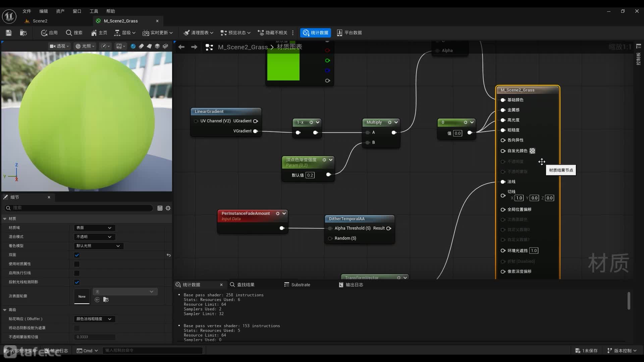Switch to the Substrate tab
Image resolution: width=644 pixels, height=362 pixels.
(297, 285)
